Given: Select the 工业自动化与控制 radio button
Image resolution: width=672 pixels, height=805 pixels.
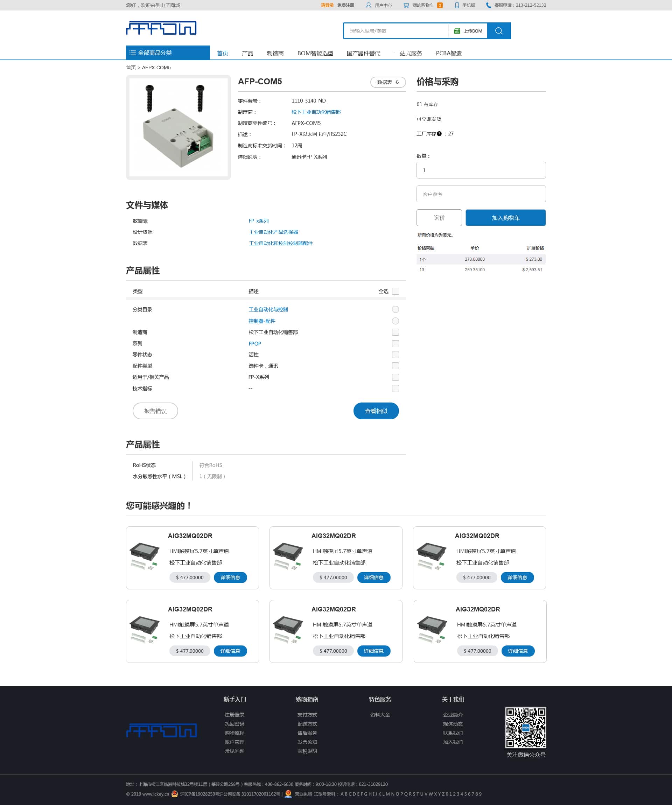Looking at the screenshot, I should [395, 309].
